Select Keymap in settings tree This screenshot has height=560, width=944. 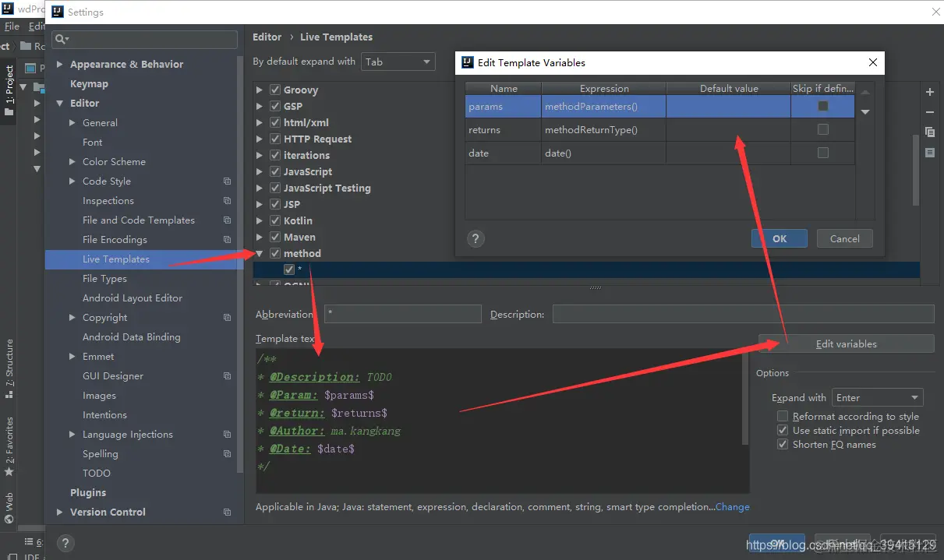[x=89, y=84]
